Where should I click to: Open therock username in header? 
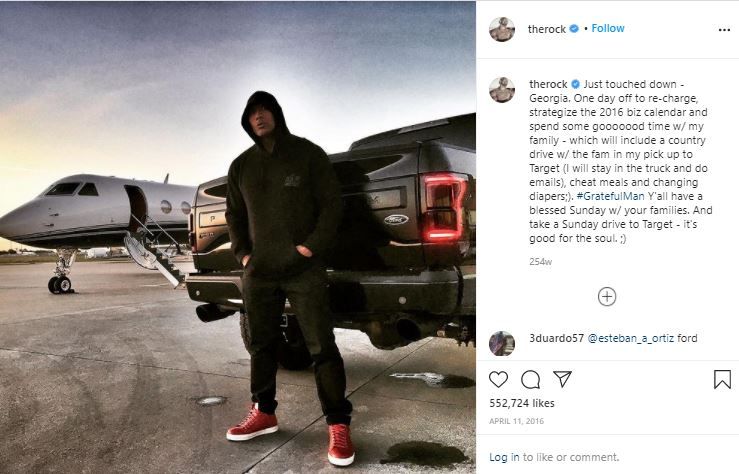pos(547,29)
